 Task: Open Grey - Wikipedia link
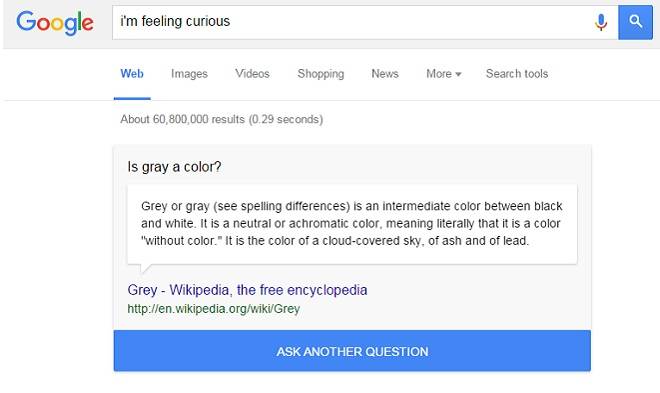247,290
